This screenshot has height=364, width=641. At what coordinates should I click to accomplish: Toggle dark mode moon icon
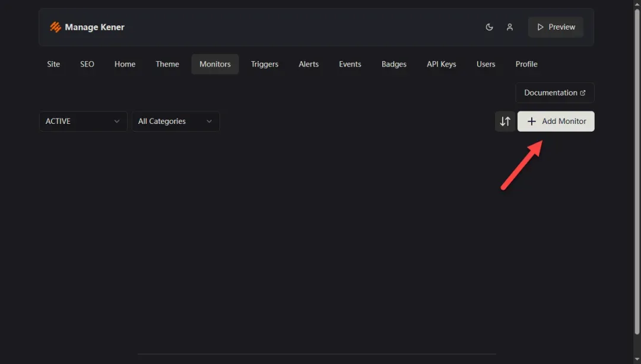pyautogui.click(x=489, y=27)
